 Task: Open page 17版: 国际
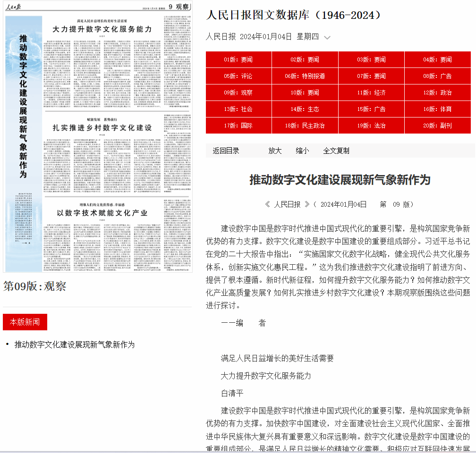(x=238, y=126)
